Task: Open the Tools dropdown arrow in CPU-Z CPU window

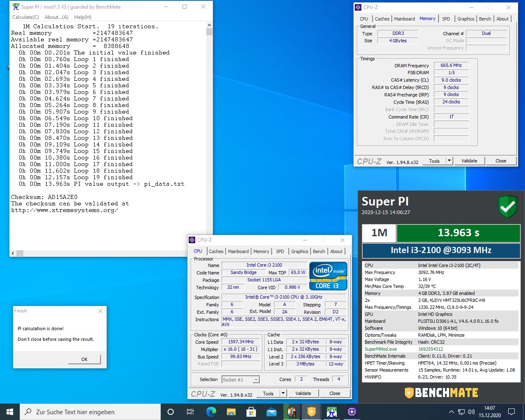Action: coord(283,393)
